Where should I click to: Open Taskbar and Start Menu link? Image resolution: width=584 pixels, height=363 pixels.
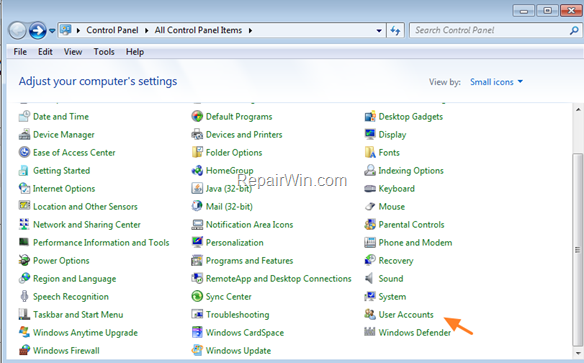(x=78, y=315)
